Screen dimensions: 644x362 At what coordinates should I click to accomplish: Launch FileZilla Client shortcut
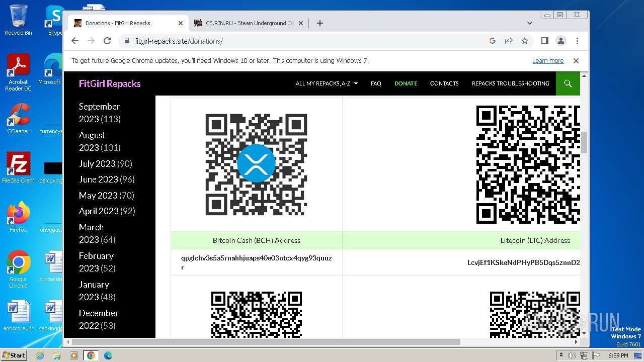pos(18,167)
